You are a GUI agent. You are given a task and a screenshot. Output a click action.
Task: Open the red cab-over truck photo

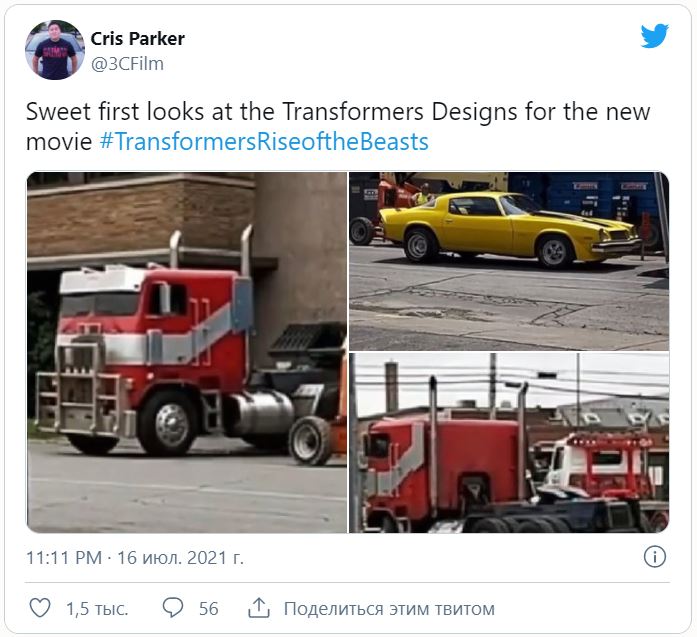pyautogui.click(x=187, y=353)
